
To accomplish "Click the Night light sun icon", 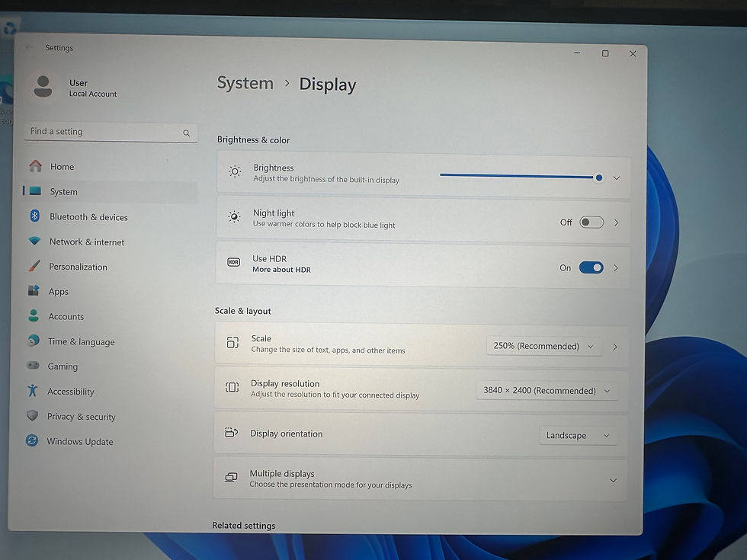I will [x=235, y=219].
